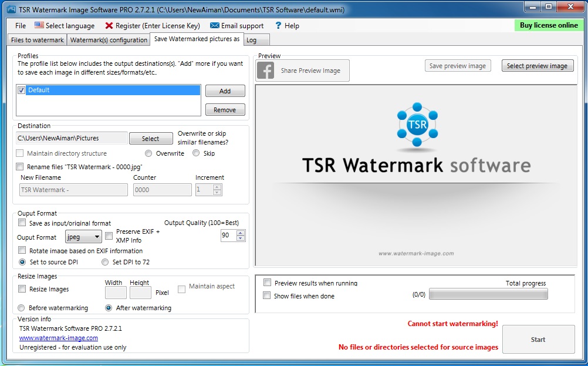Click the TSR Watermark preview image
This screenshot has height=366, width=588.
[416, 176]
